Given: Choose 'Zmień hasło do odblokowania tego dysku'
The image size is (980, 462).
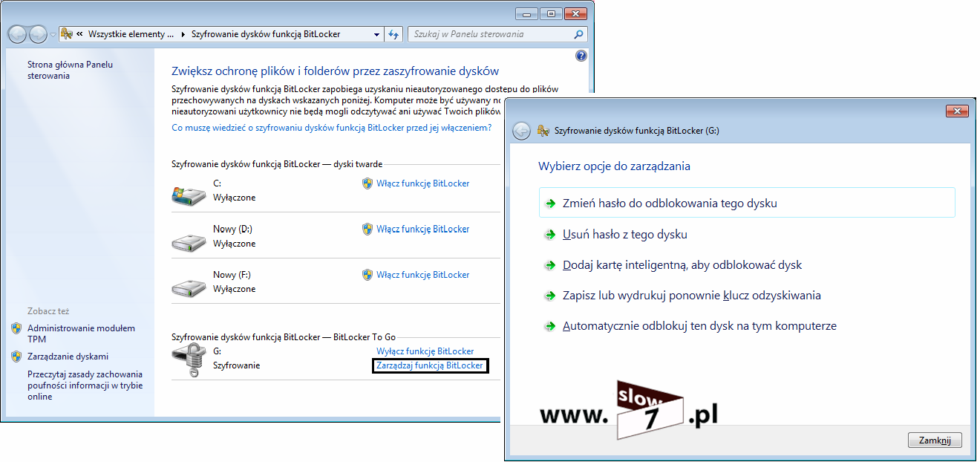Looking at the screenshot, I should (x=747, y=203).
